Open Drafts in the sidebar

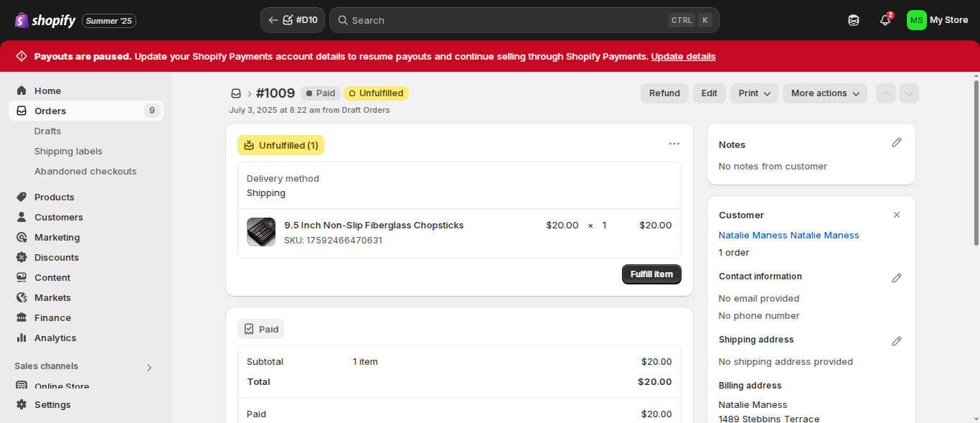[47, 131]
